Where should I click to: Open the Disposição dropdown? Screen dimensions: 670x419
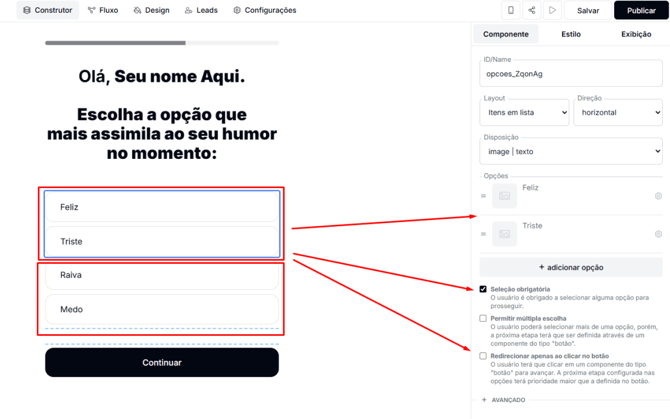pyautogui.click(x=571, y=151)
